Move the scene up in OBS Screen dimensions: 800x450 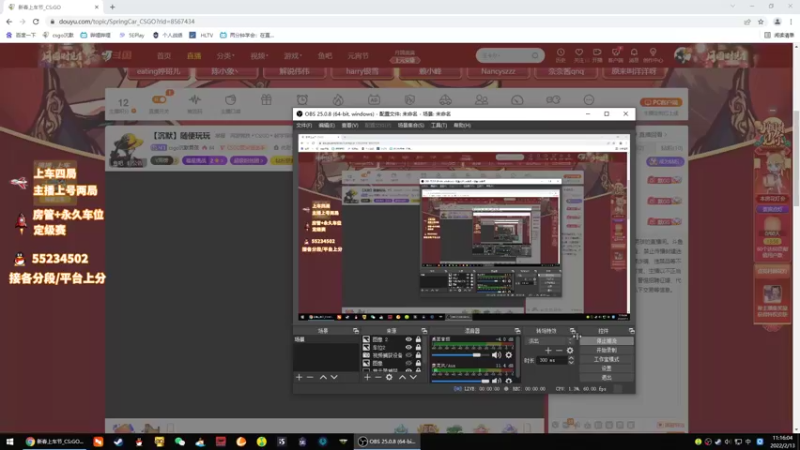coord(323,377)
